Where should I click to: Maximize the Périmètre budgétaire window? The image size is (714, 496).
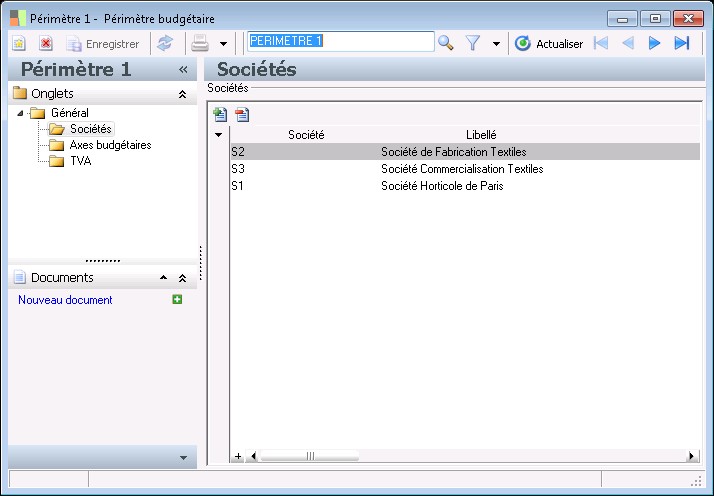tap(655, 19)
